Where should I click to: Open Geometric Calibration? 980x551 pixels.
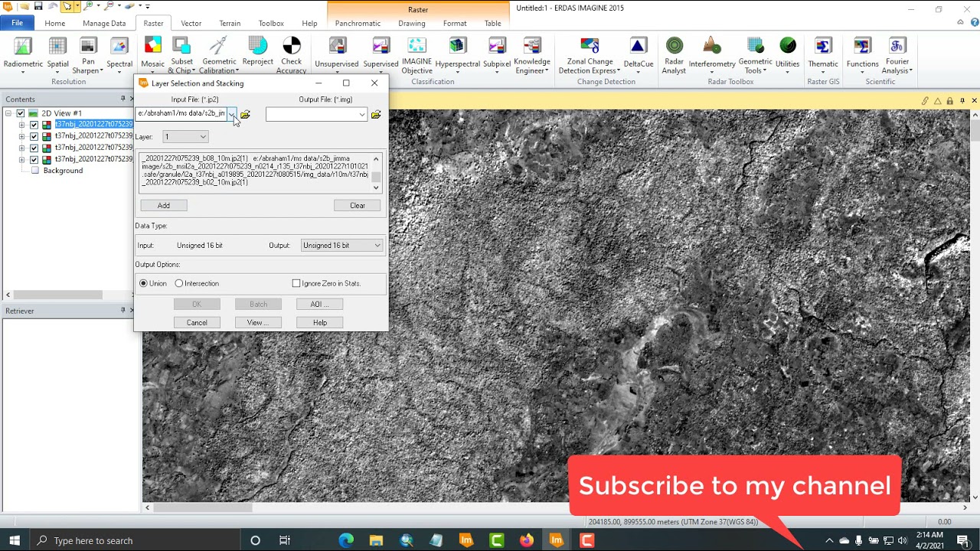coord(219,55)
